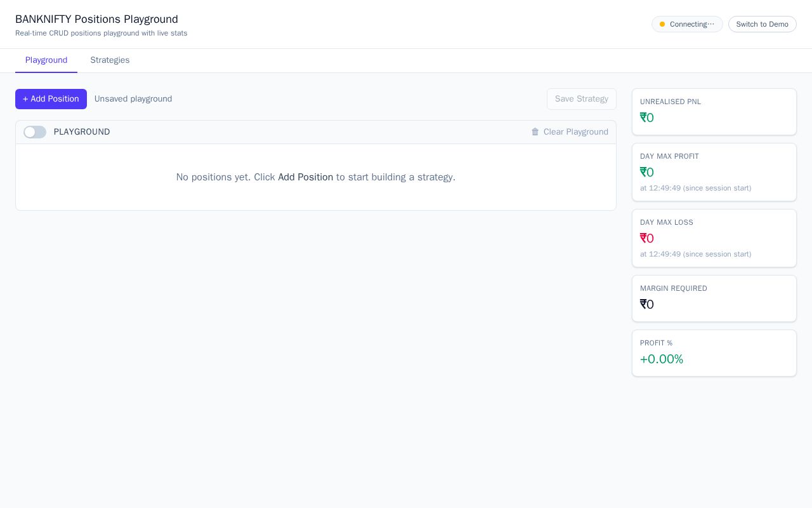Click the Day Max Loss ₹0 value
Screen dimensions: 812x508
647,239
